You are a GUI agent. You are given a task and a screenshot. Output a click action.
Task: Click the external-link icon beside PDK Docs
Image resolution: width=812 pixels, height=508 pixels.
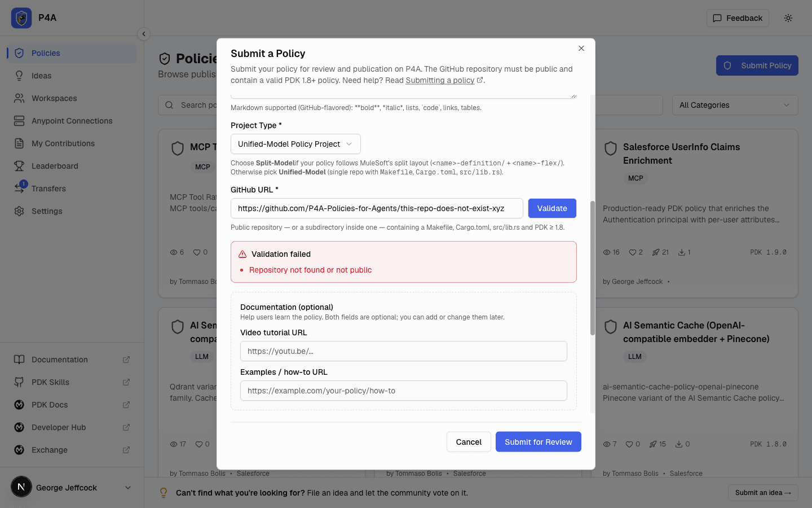click(126, 405)
